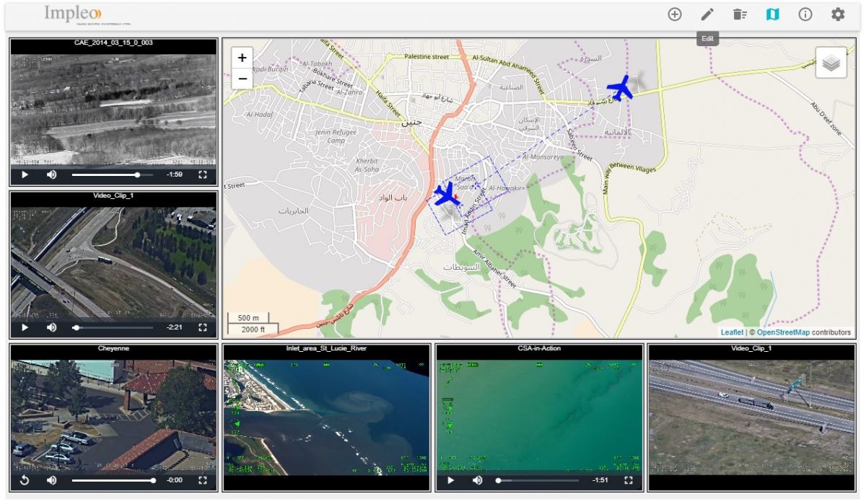Open the add new item tool
This screenshot has width=866, height=504.
point(675,13)
